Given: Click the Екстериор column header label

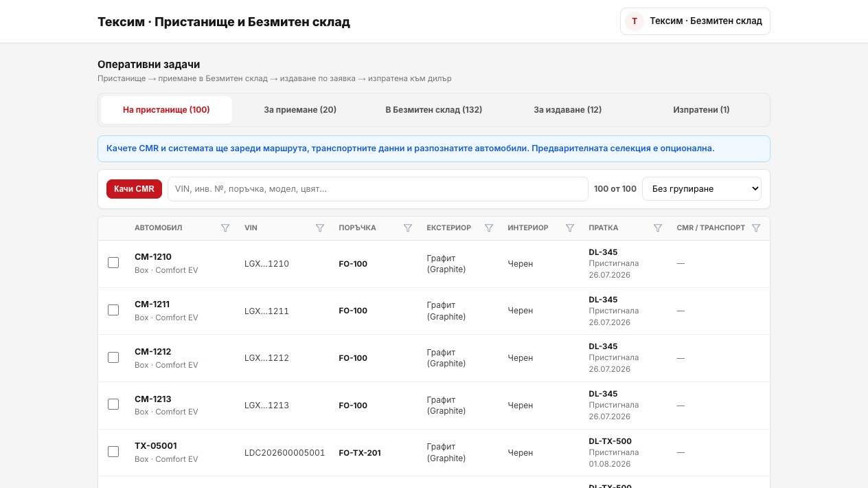Looking at the screenshot, I should tap(448, 228).
